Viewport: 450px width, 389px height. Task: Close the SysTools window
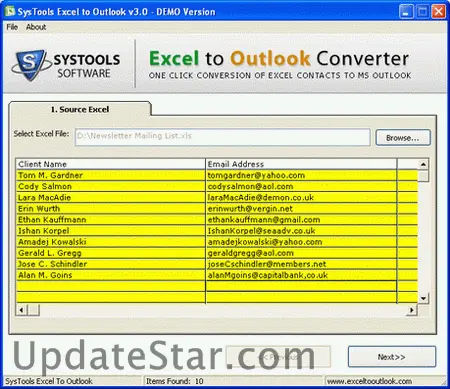(x=439, y=12)
